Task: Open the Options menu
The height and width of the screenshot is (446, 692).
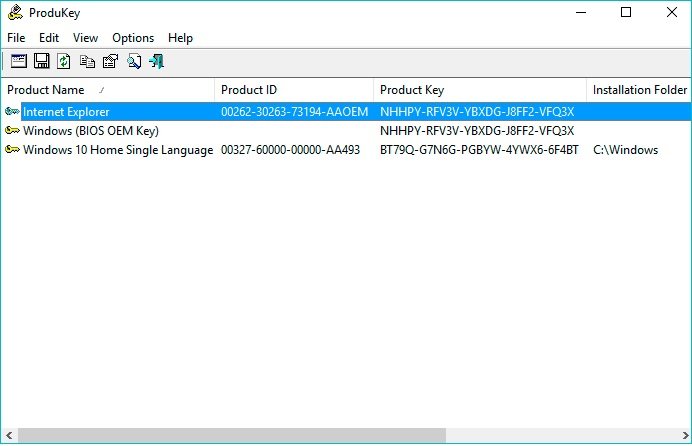Action: pos(133,38)
